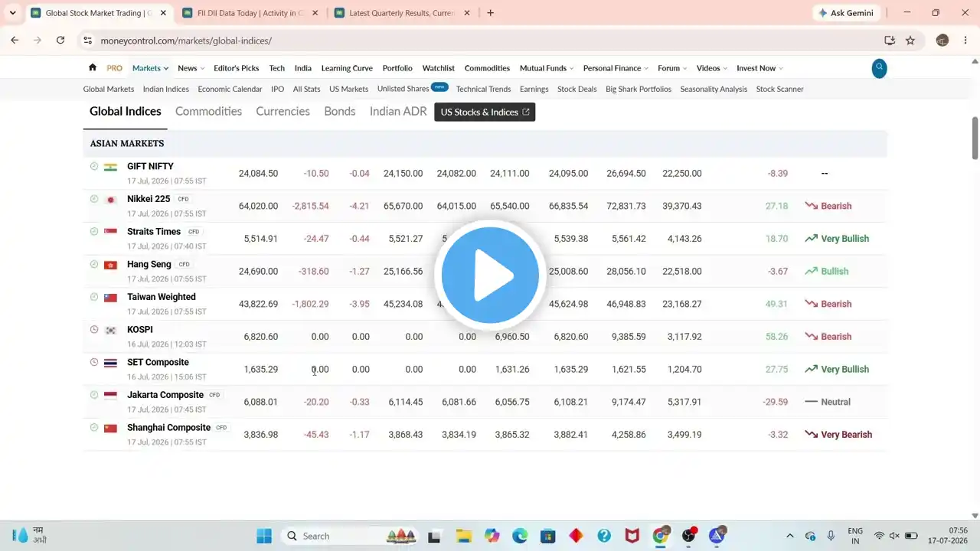Switch to the Currencies tab
Image resolution: width=980 pixels, height=551 pixels.
(283, 111)
